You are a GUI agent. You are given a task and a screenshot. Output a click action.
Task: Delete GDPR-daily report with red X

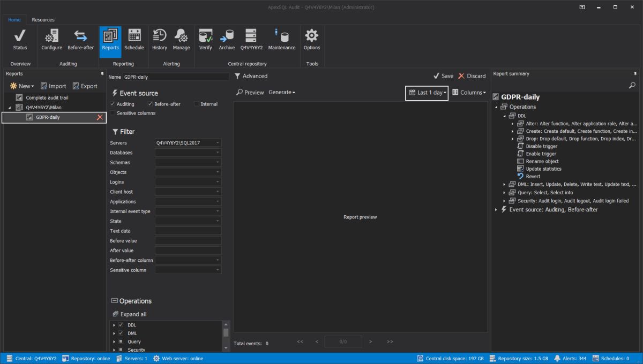(100, 117)
